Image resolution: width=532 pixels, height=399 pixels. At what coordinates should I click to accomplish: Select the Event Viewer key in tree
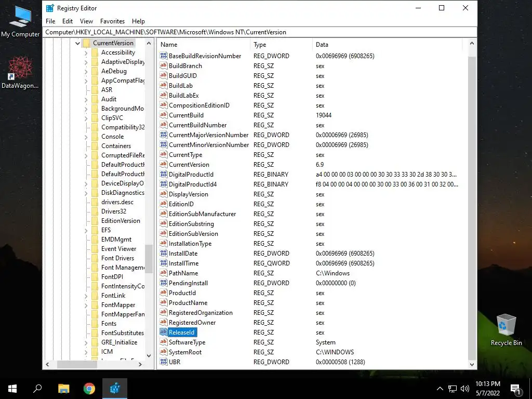[119, 249]
